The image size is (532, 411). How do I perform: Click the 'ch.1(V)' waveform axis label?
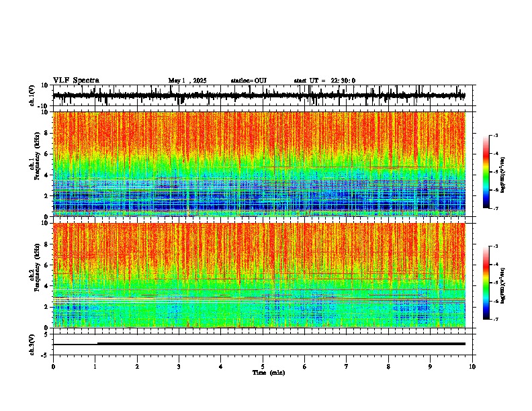pos(32,95)
